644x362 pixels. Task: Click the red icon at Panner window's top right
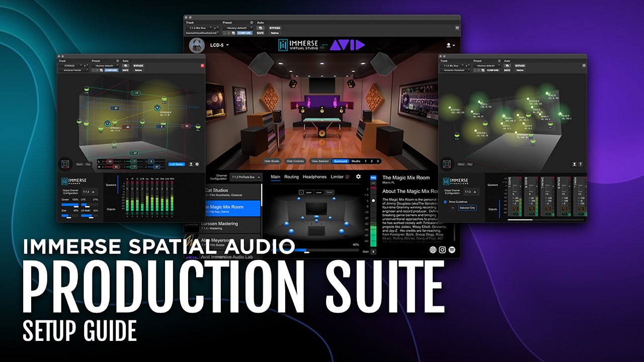202,65
